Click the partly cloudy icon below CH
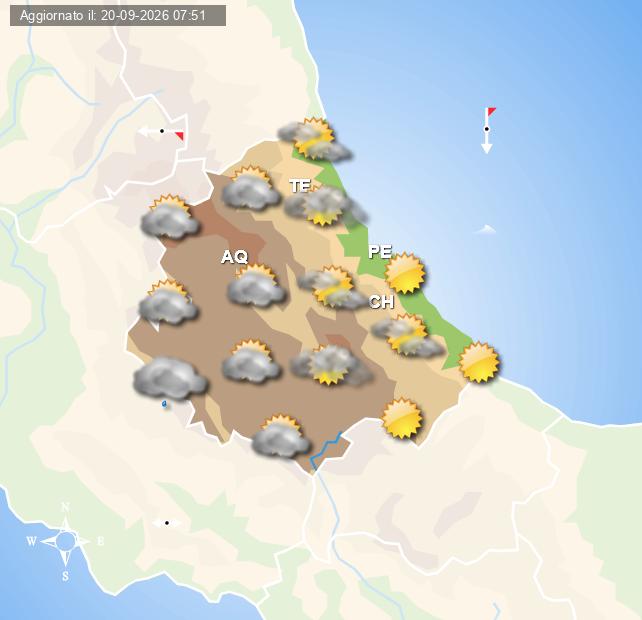Image resolution: width=642 pixels, height=620 pixels. [x=407, y=335]
